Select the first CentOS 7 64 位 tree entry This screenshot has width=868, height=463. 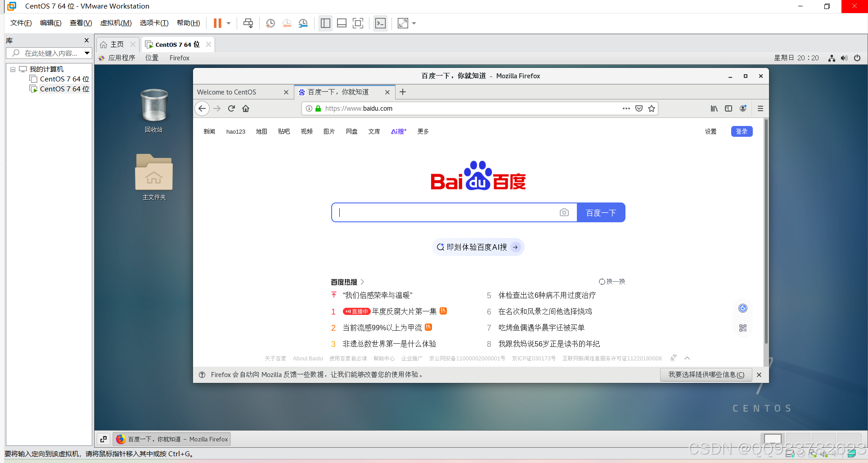tap(59, 79)
